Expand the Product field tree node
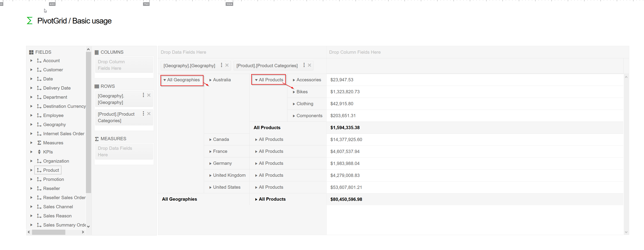This screenshot has width=644, height=250. tap(31, 170)
